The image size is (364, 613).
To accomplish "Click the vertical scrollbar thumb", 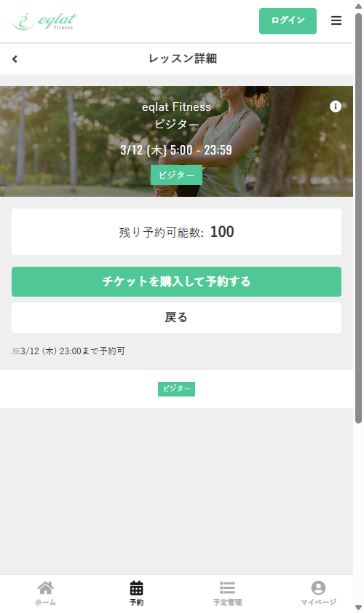I will click(x=358, y=218).
